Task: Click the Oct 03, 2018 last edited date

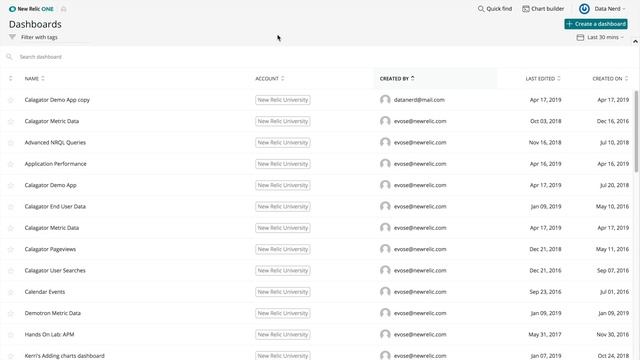Action: (x=546, y=121)
